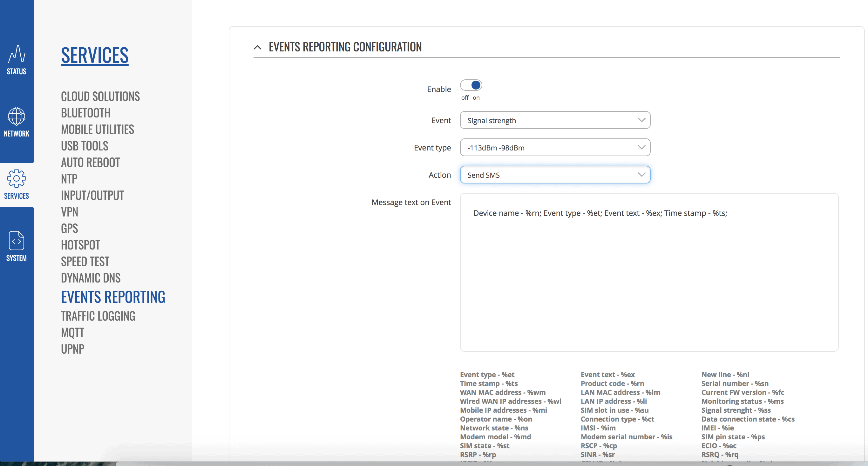Open VPN menu item
Screen dimensions: 868x466
[69, 212]
